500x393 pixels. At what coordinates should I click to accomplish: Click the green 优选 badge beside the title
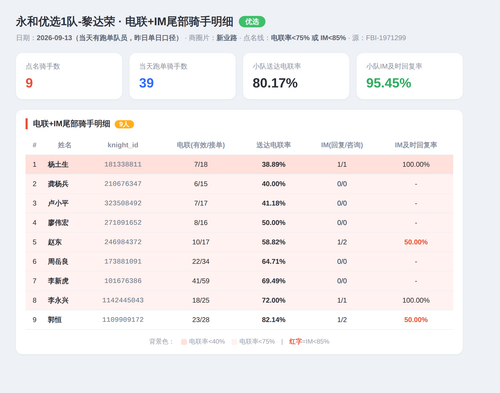coord(252,22)
